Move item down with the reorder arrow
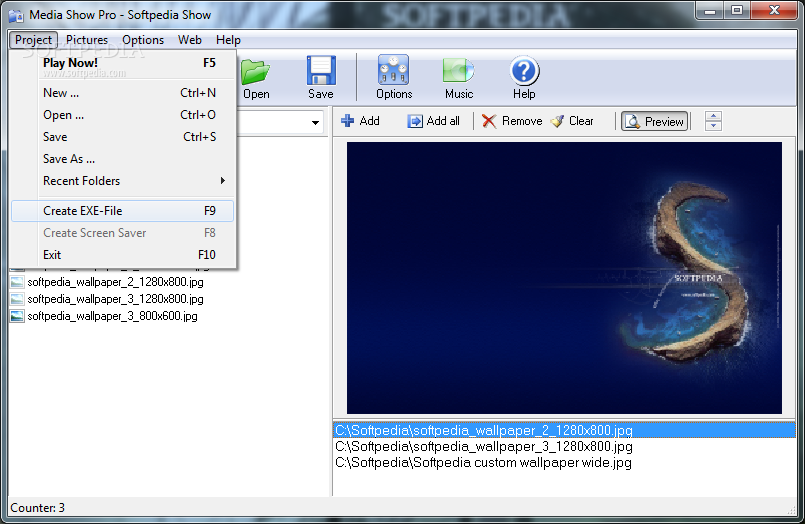Screen dimensions: 805x524 (x=713, y=126)
